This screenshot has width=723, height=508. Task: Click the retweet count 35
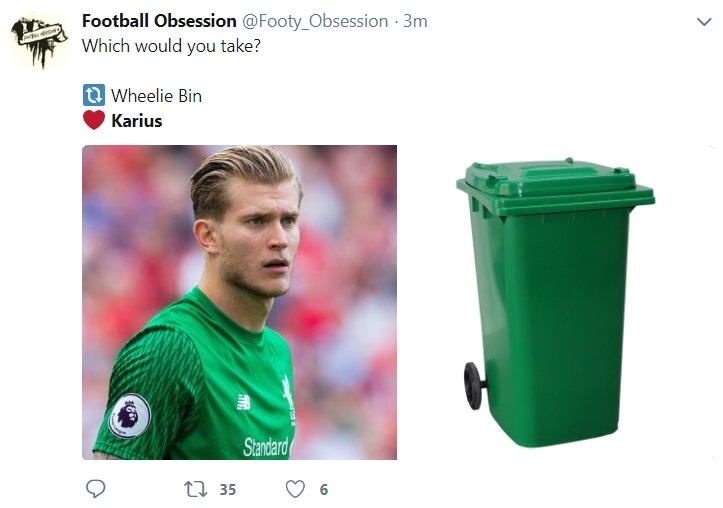click(x=228, y=490)
